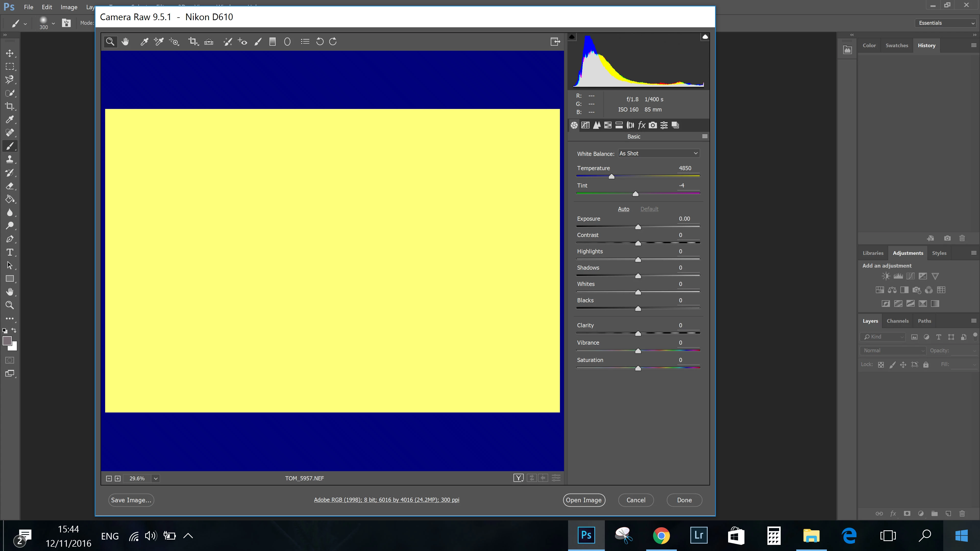The image size is (980, 551).
Task: Toggle before/after preview view
Action: [x=518, y=478]
